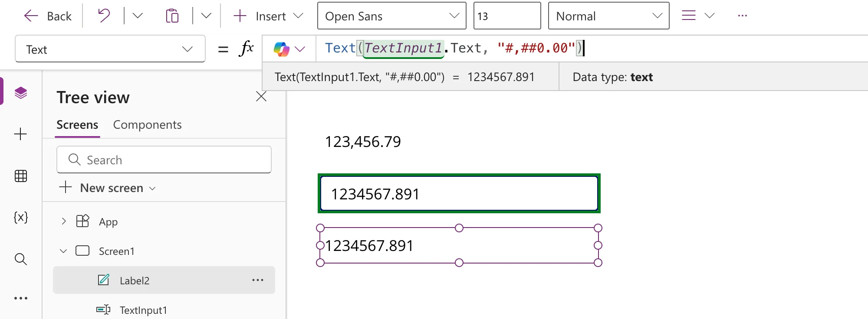
Task: Undo the last action
Action: 104,16
